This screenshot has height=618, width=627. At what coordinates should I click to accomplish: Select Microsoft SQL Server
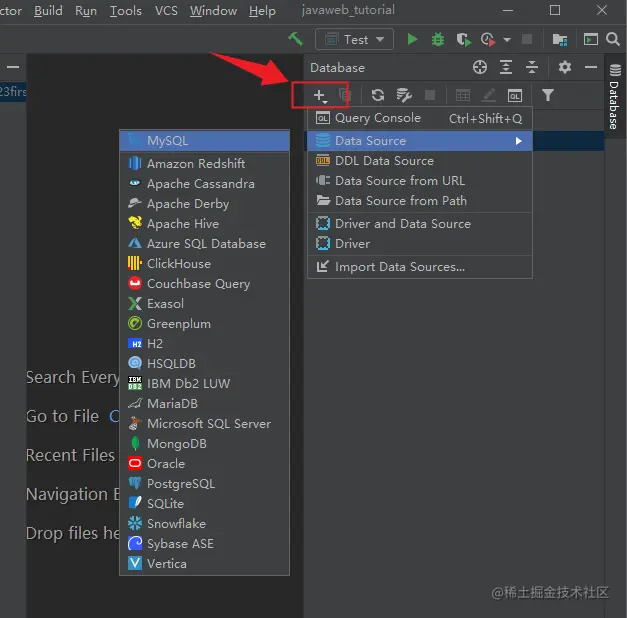(204, 424)
